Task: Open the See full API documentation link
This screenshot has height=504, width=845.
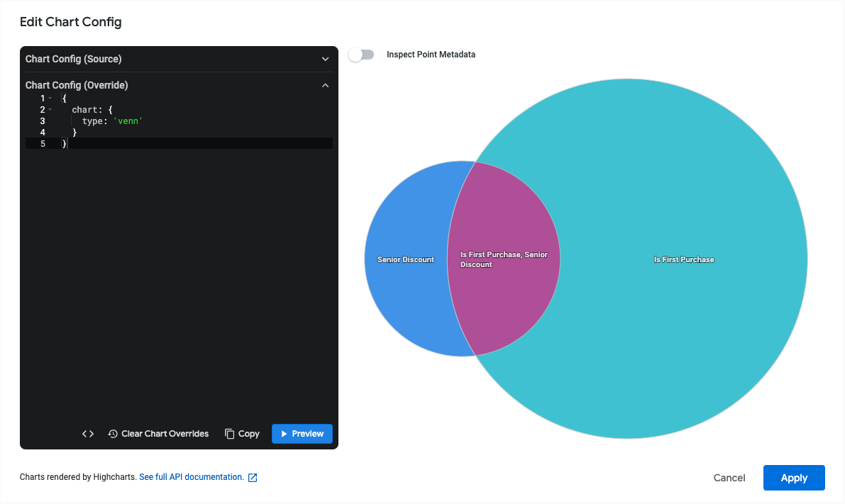Action: tap(192, 478)
